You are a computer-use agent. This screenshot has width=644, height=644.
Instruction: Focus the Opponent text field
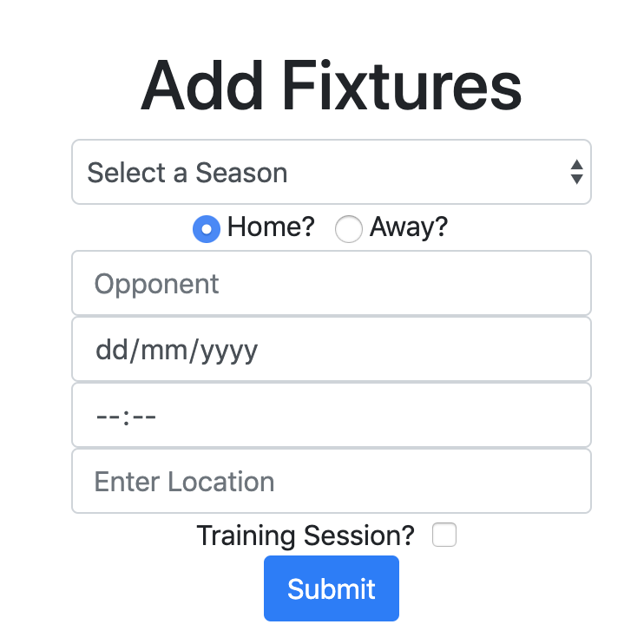331,284
